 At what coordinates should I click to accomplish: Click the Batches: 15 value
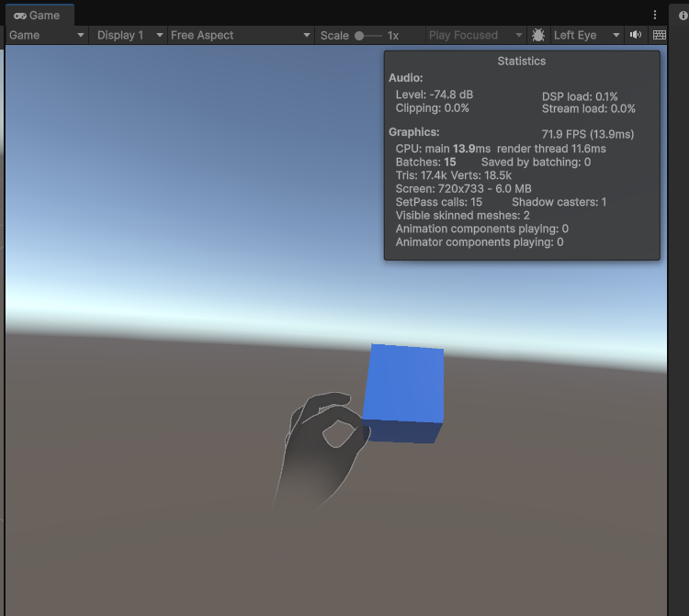[425, 162]
